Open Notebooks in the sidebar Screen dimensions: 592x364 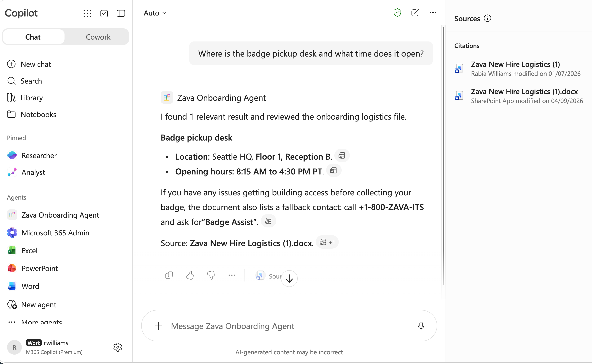pyautogui.click(x=32, y=114)
